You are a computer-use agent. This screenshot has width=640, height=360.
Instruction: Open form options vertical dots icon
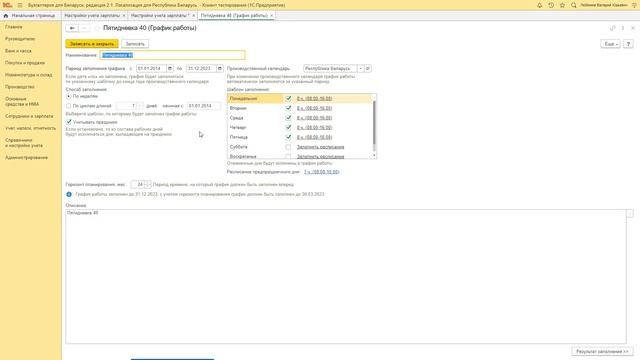(x=623, y=28)
